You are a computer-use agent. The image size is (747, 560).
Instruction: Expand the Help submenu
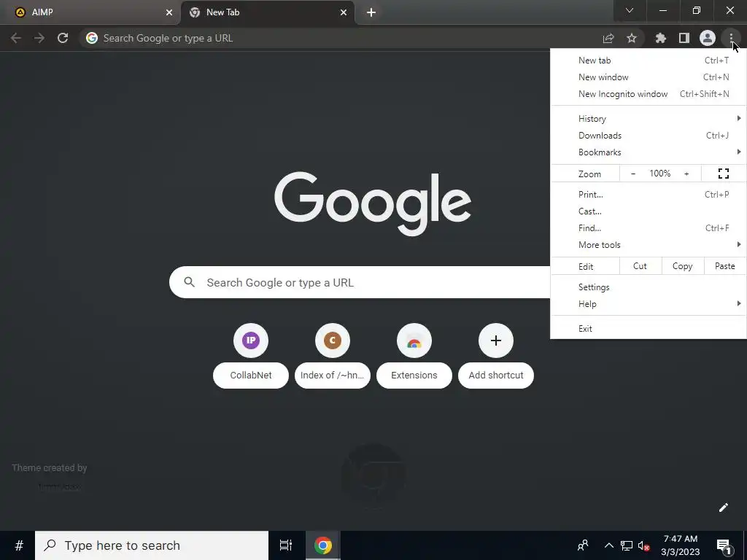click(649, 304)
